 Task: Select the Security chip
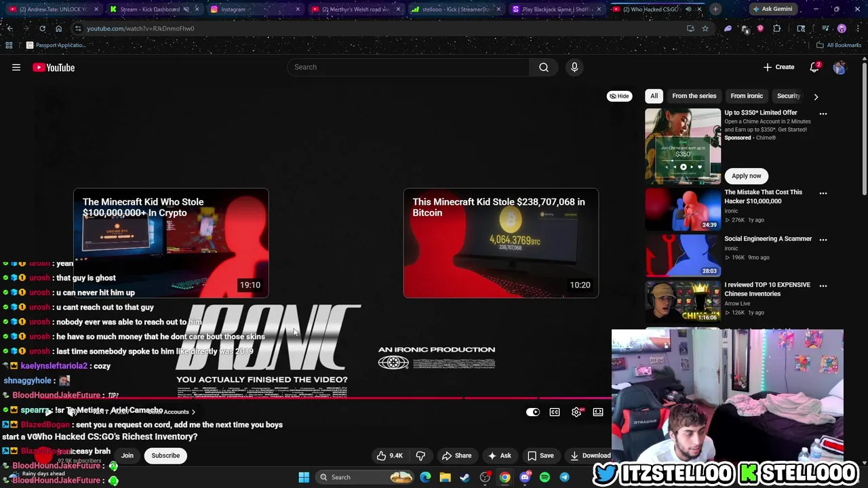[788, 96]
